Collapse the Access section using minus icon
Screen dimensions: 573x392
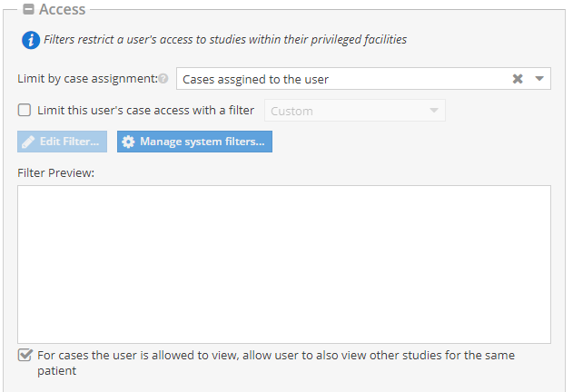point(28,9)
